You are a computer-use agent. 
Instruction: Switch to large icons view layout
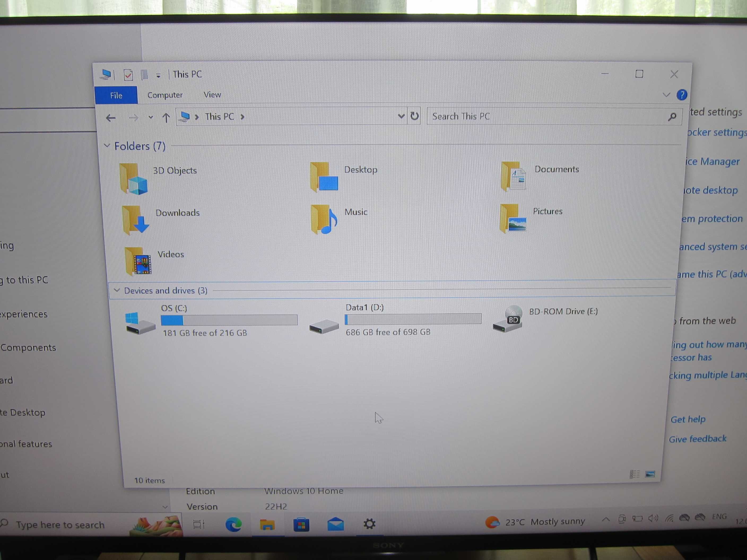[x=650, y=474]
